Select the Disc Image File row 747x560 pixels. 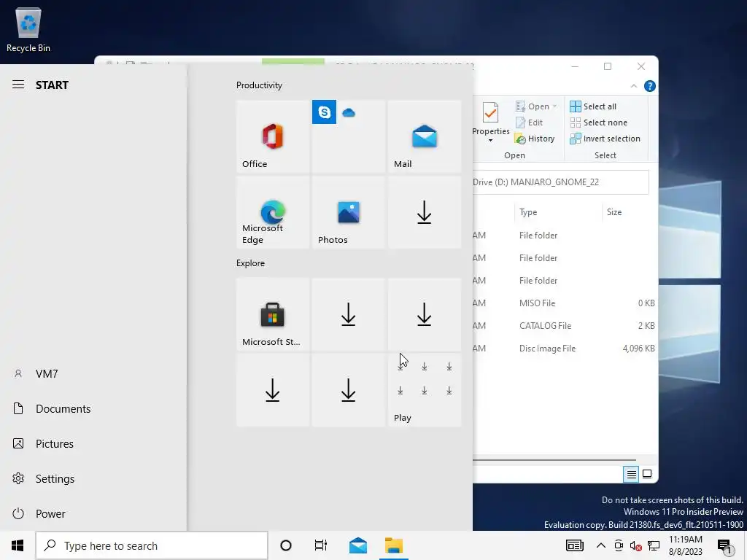pyautogui.click(x=565, y=349)
